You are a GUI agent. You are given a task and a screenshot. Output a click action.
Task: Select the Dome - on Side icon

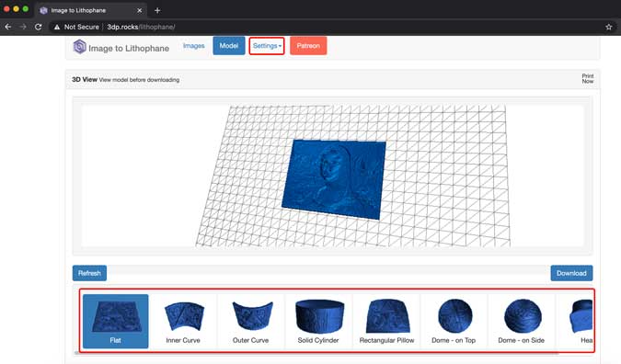pyautogui.click(x=523, y=315)
